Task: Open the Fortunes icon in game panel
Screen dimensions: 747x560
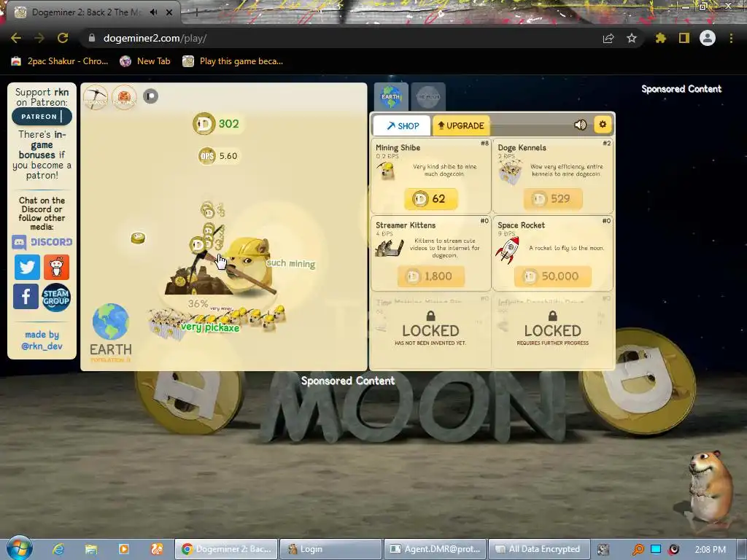Action: (124, 97)
